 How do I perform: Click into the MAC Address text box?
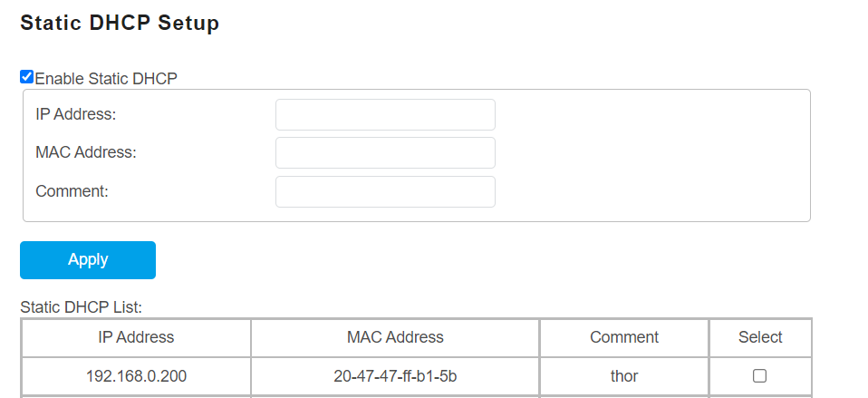coord(385,153)
